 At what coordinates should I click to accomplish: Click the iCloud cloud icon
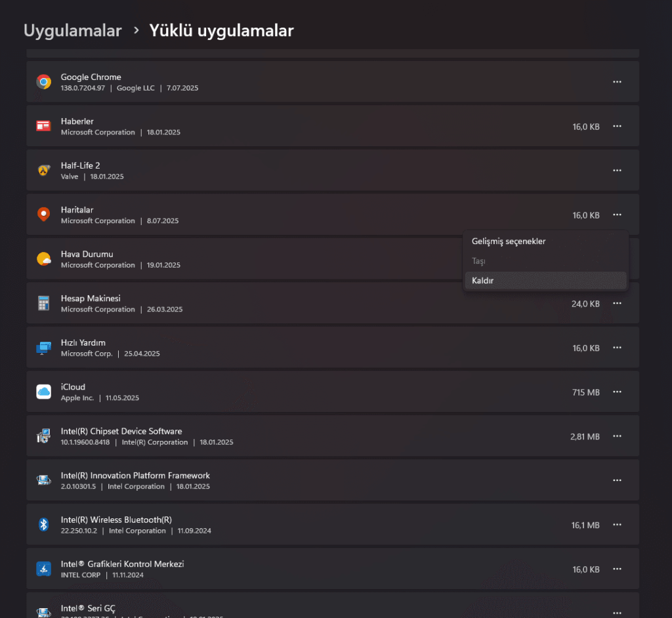(44, 392)
